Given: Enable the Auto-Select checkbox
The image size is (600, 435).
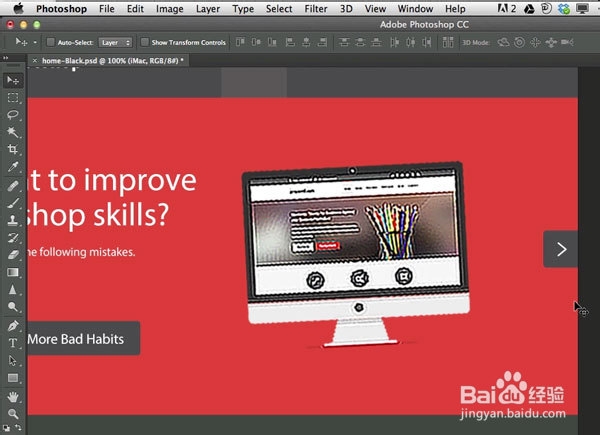Looking at the screenshot, I should coord(51,42).
